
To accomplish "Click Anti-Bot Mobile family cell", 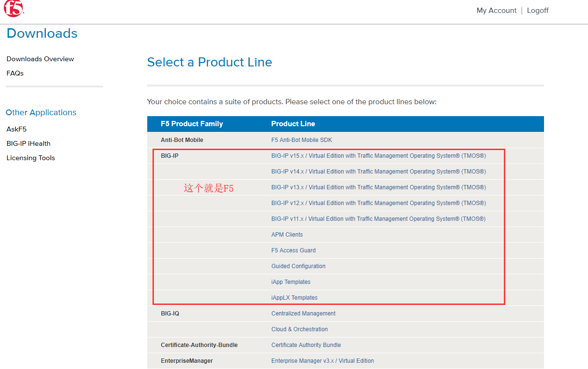I will tap(182, 140).
